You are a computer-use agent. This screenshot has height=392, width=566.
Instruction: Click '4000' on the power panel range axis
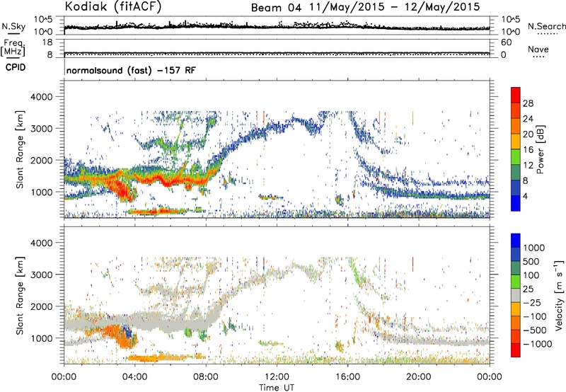click(x=41, y=97)
